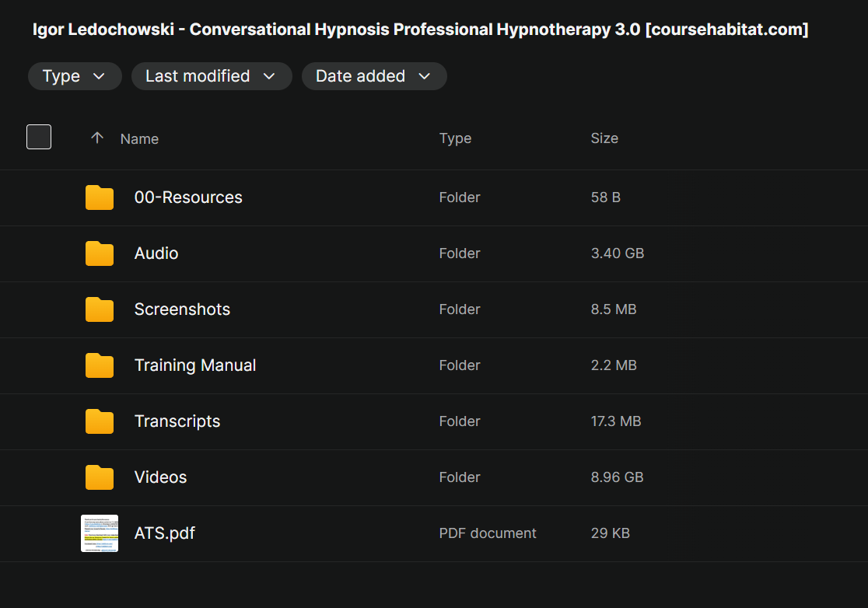Click the 3.40 GB size value
This screenshot has height=608, width=868.
(x=618, y=253)
